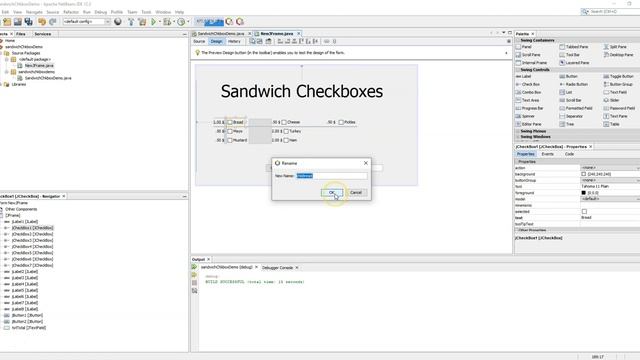
Task: Open the Profile Project dropdown arrow
Action: [x=188, y=22]
